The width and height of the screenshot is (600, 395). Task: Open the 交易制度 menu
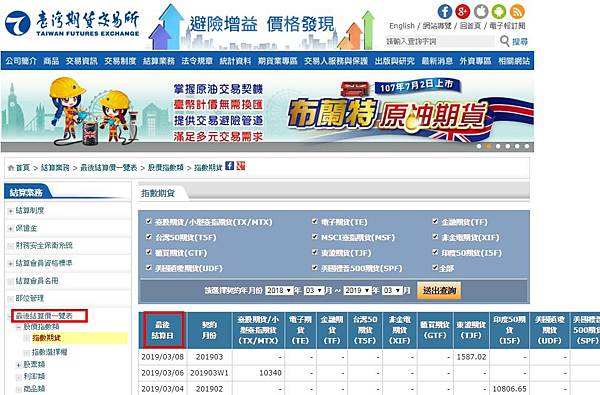pos(120,60)
